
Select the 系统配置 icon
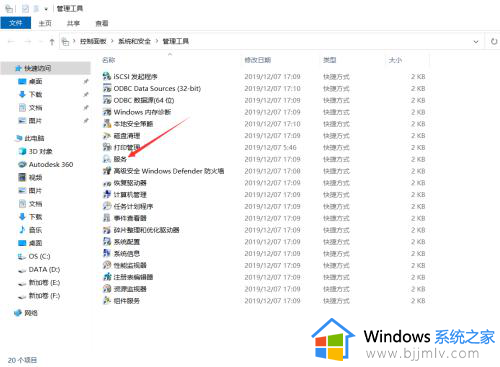coord(107,242)
